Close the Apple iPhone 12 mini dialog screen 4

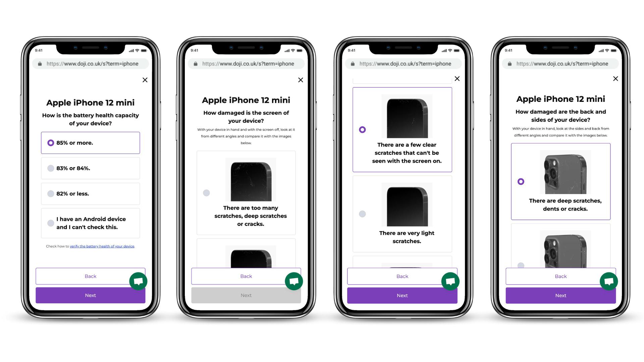[x=616, y=79]
